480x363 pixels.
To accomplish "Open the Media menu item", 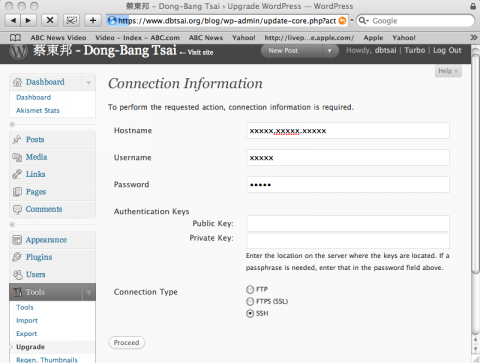I will coord(36,157).
